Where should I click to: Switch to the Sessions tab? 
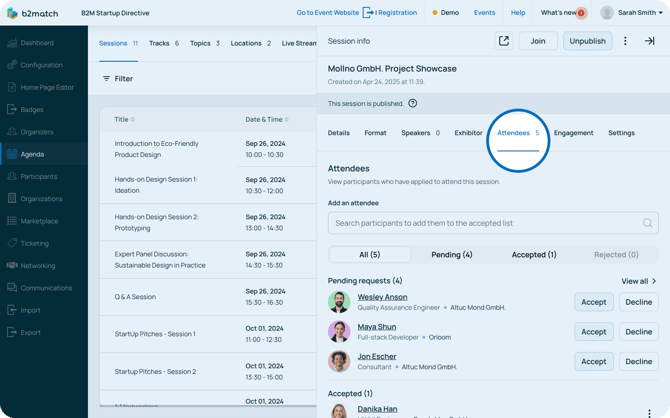click(118, 44)
